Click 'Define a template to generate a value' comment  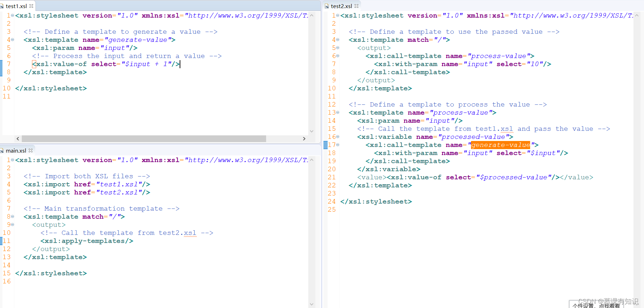pyautogui.click(x=121, y=32)
